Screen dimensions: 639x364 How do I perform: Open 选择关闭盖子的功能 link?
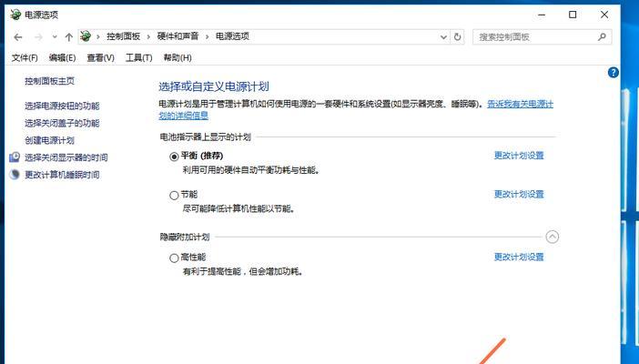62,123
